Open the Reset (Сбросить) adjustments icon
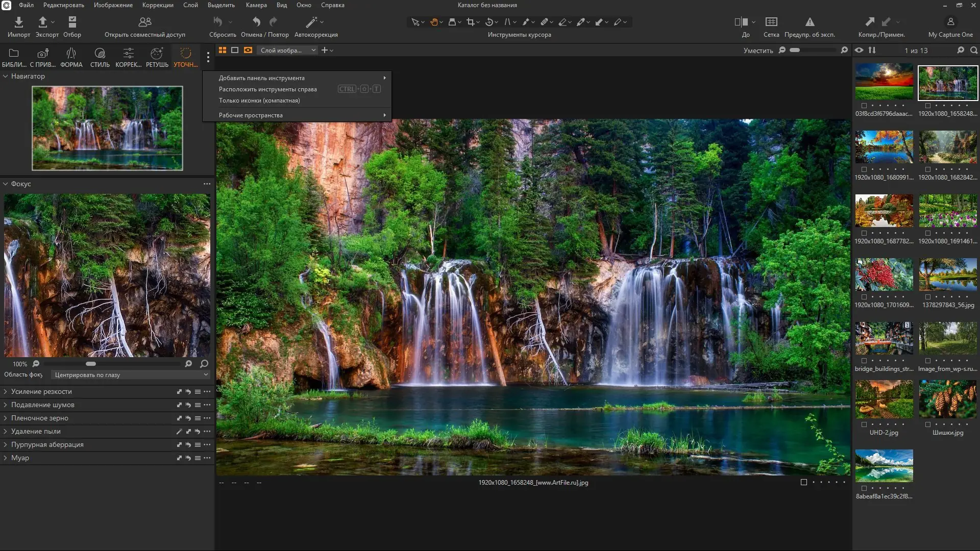The width and height of the screenshot is (980, 551). [218, 22]
